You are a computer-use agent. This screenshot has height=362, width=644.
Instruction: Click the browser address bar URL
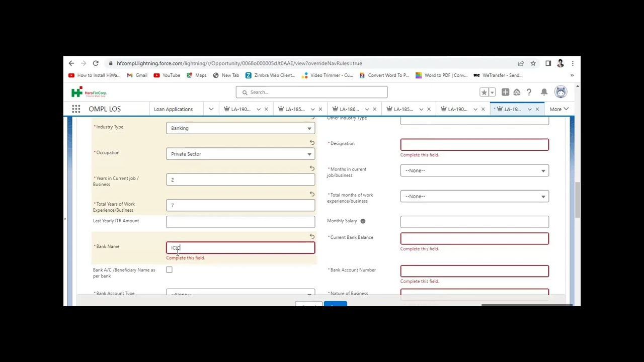[x=239, y=63]
